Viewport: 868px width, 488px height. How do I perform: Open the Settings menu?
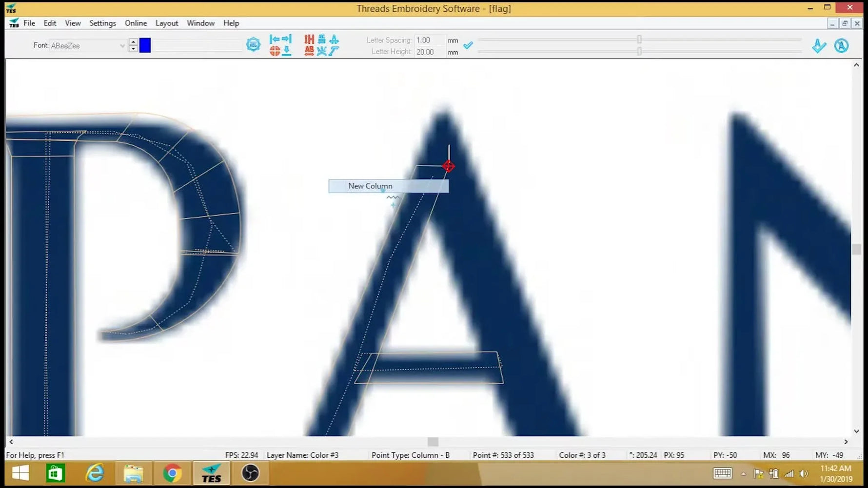[102, 23]
